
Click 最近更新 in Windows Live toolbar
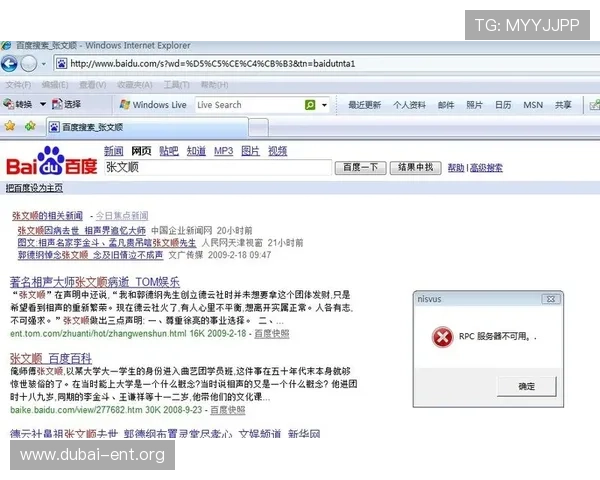(364, 104)
